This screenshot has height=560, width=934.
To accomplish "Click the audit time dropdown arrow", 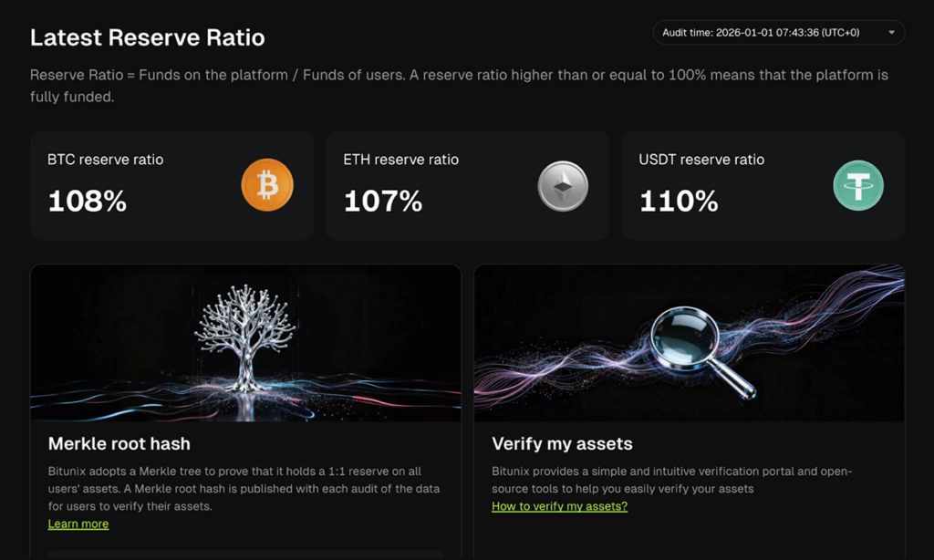I will 891,33.
